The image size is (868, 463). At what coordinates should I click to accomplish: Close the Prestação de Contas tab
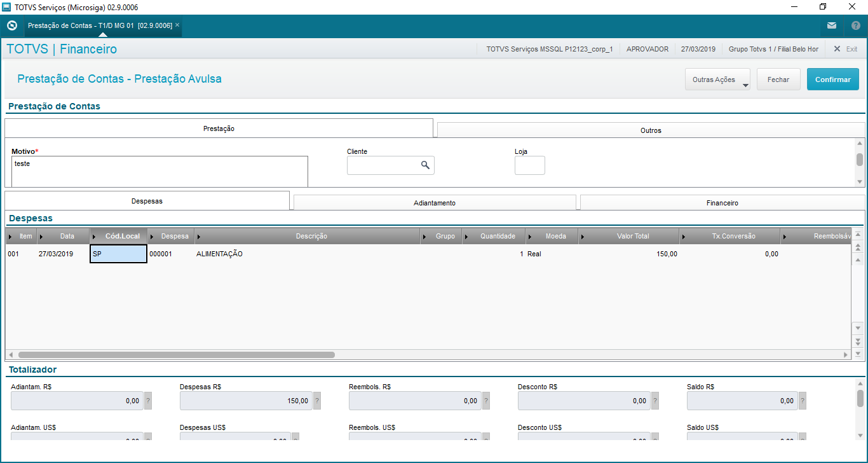point(177,25)
